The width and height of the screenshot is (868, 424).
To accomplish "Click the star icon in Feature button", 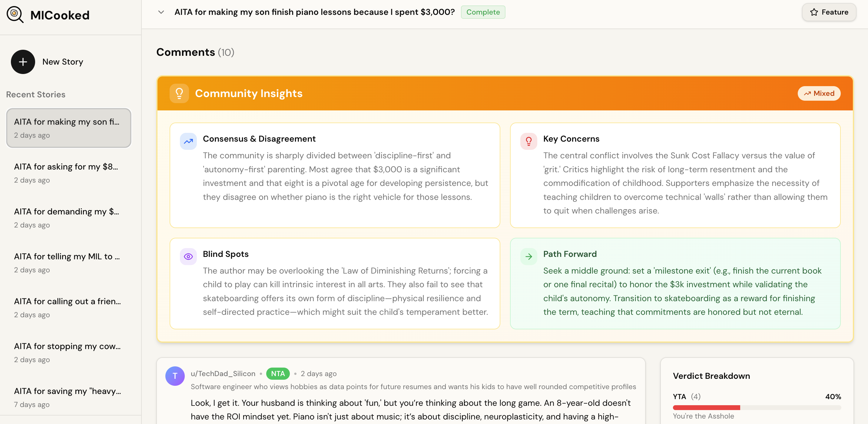I will pyautogui.click(x=814, y=12).
